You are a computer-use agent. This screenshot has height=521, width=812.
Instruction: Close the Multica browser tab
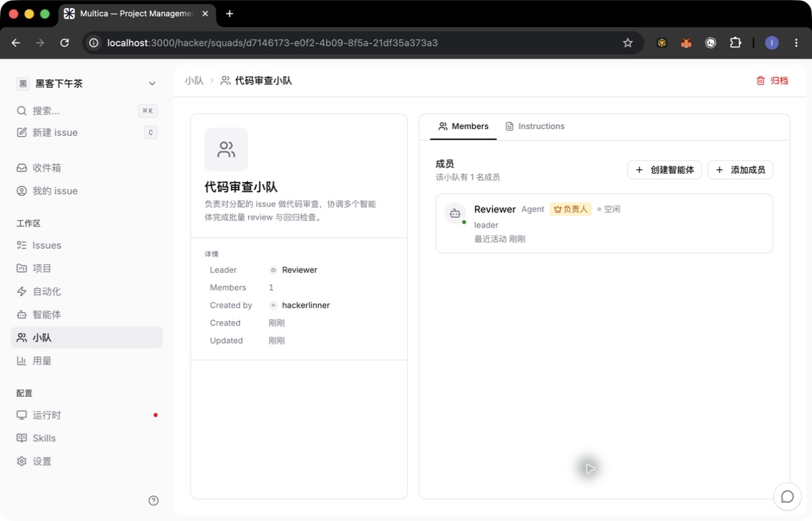point(205,14)
